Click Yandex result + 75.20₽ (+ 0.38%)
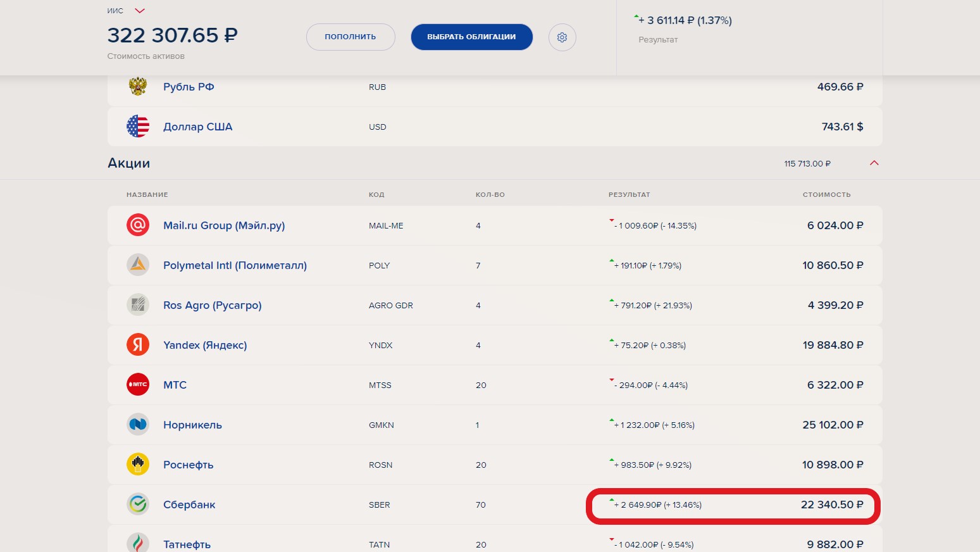This screenshot has height=552, width=980. [x=650, y=345]
